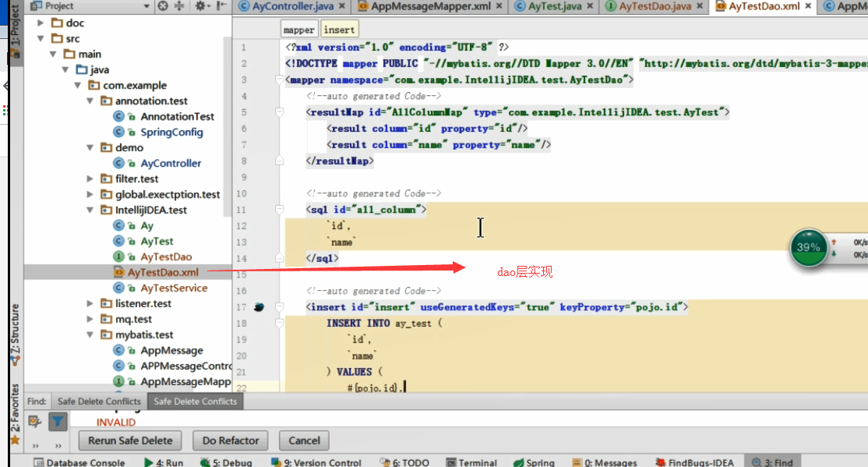
Task: Open the 5: Debug tool window
Action: (226, 462)
